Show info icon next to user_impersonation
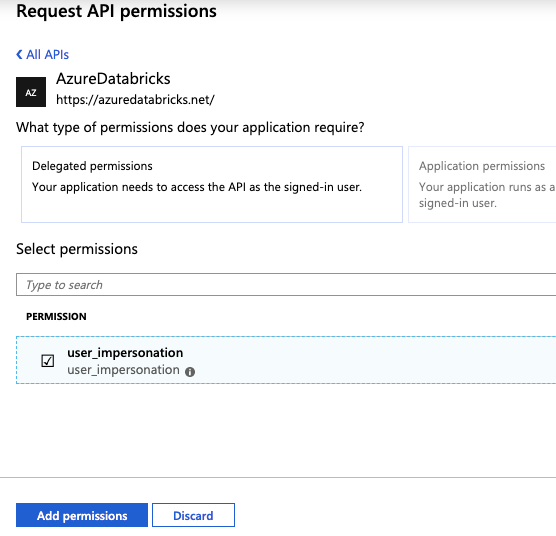Image resolution: width=556 pixels, height=536 pixels. coord(190,372)
